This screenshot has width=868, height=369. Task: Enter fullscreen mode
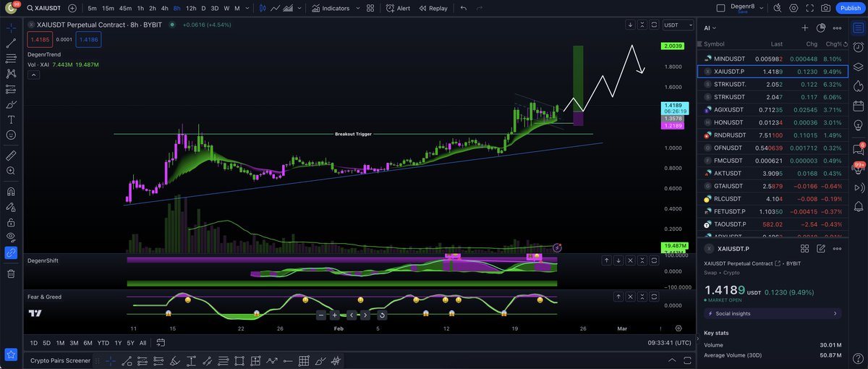(x=809, y=8)
